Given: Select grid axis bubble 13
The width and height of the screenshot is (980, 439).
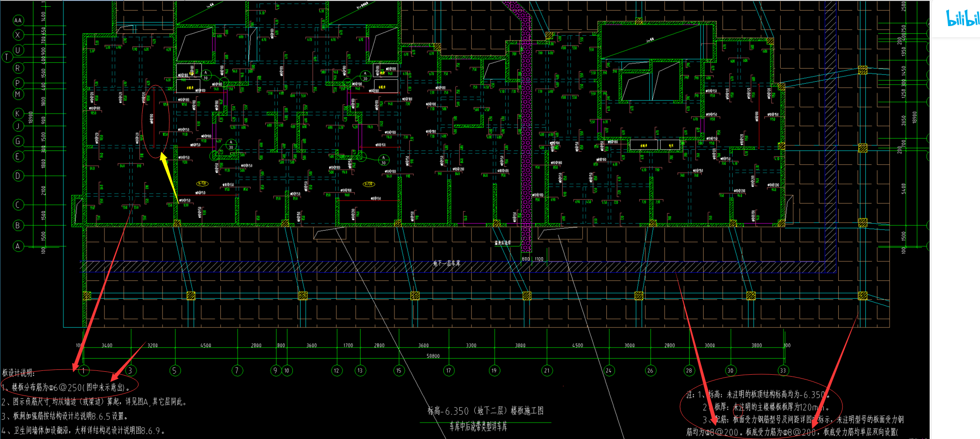Looking at the screenshot, I should [360, 371].
